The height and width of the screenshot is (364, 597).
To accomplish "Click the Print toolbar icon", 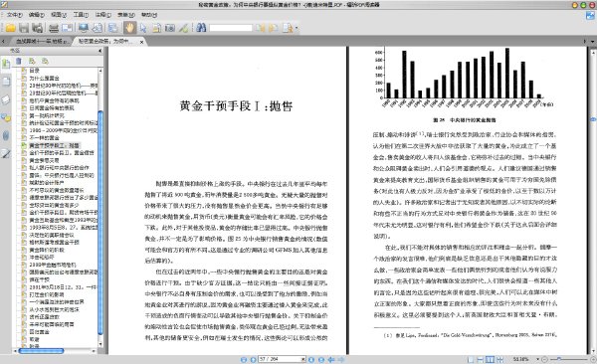I will click(x=54, y=28).
